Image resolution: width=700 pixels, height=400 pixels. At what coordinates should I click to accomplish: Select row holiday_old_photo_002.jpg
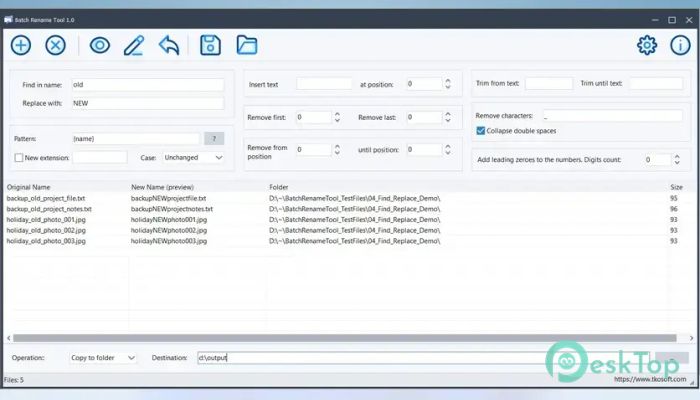tap(46, 230)
